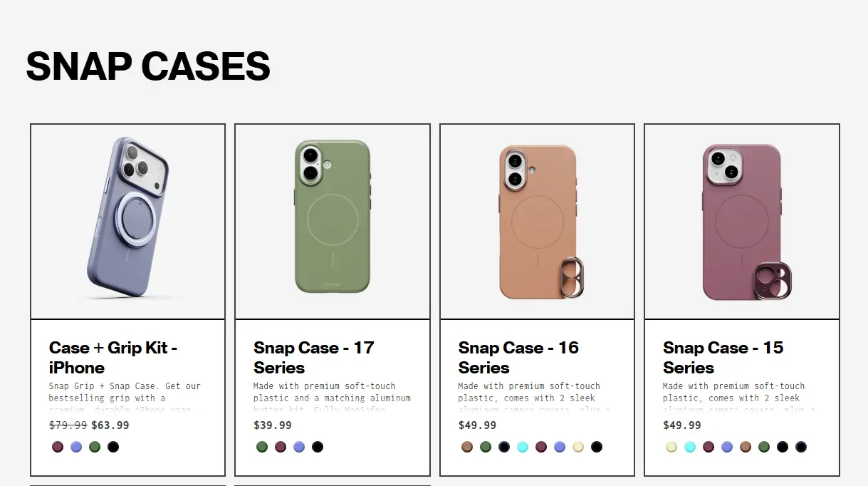Click the SNAP CASES heading

[147, 66]
